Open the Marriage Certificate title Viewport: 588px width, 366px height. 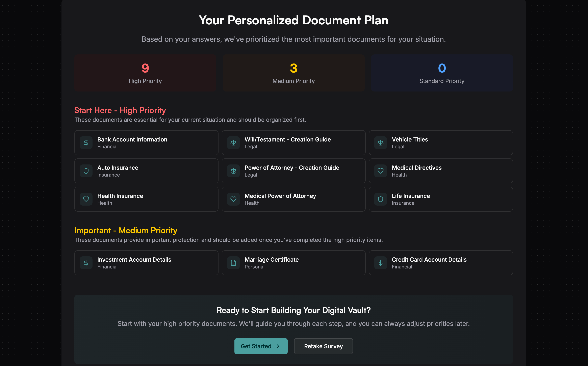pos(271,260)
